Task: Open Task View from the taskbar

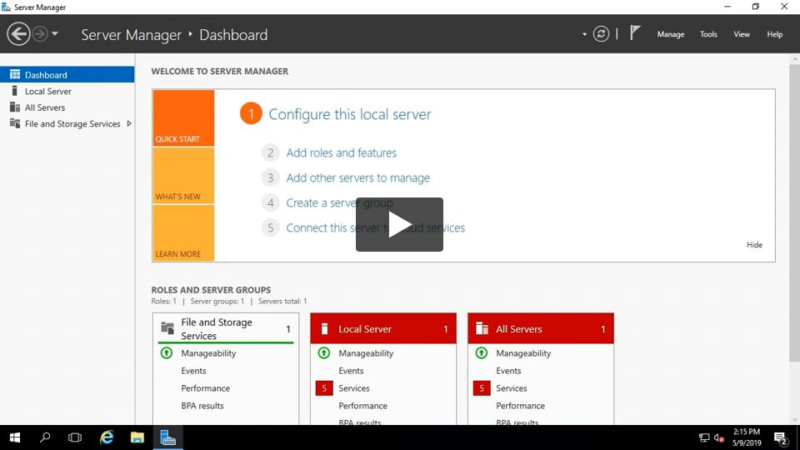Action: click(75, 437)
